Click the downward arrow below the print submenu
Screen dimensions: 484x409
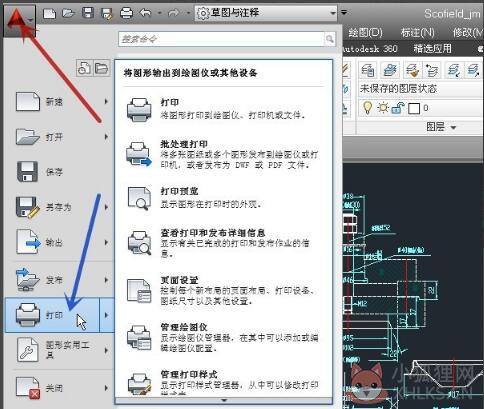(224, 400)
